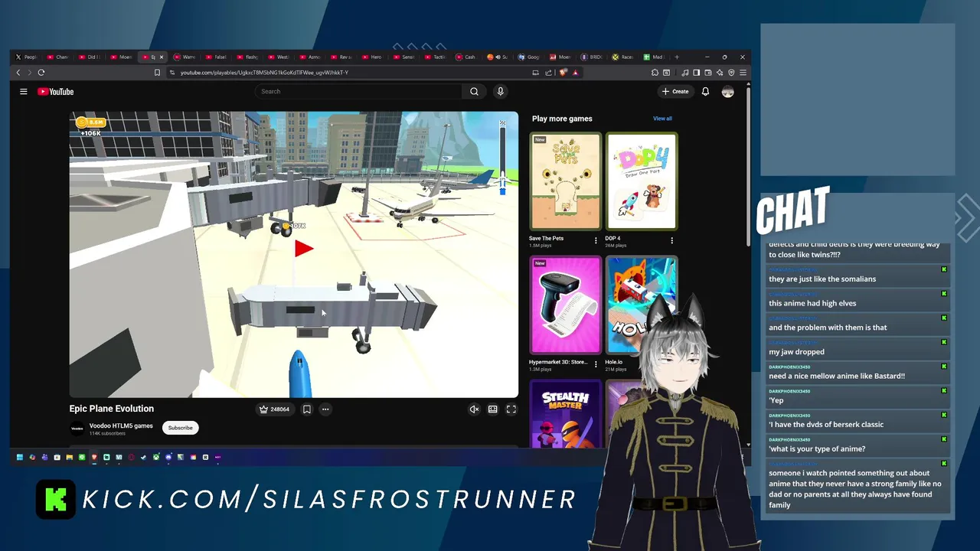Switch to the People tab on X
Image resolution: width=980 pixels, height=551 pixels.
point(27,57)
